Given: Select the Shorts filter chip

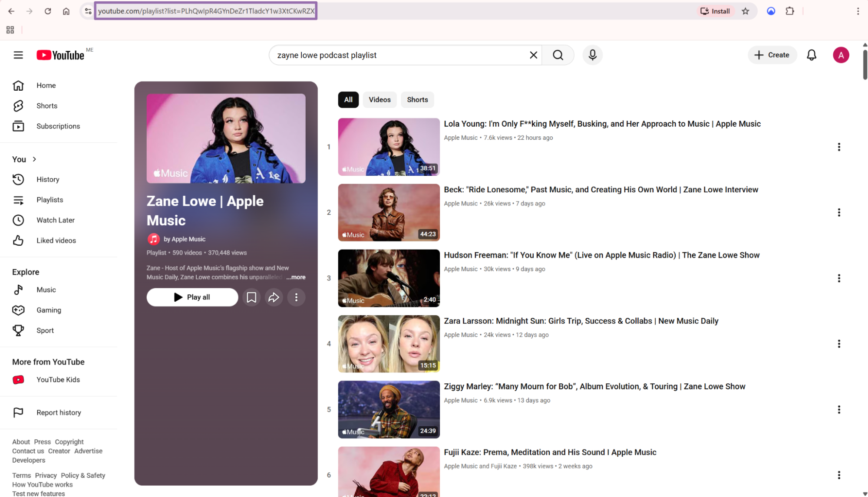Looking at the screenshot, I should [417, 100].
